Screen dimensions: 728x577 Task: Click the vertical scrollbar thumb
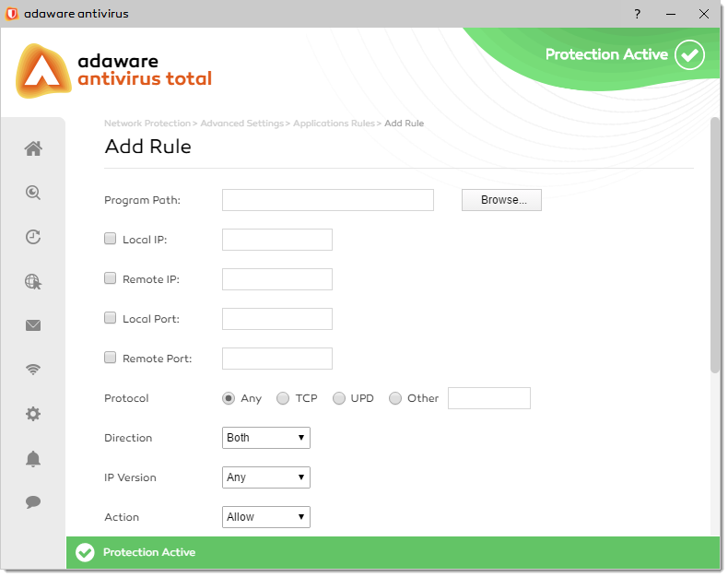coord(715,245)
